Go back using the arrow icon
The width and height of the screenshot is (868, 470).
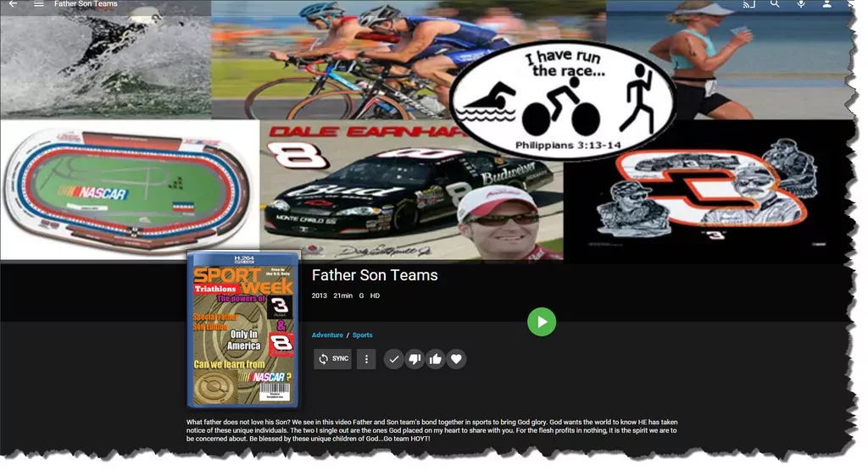13,4
